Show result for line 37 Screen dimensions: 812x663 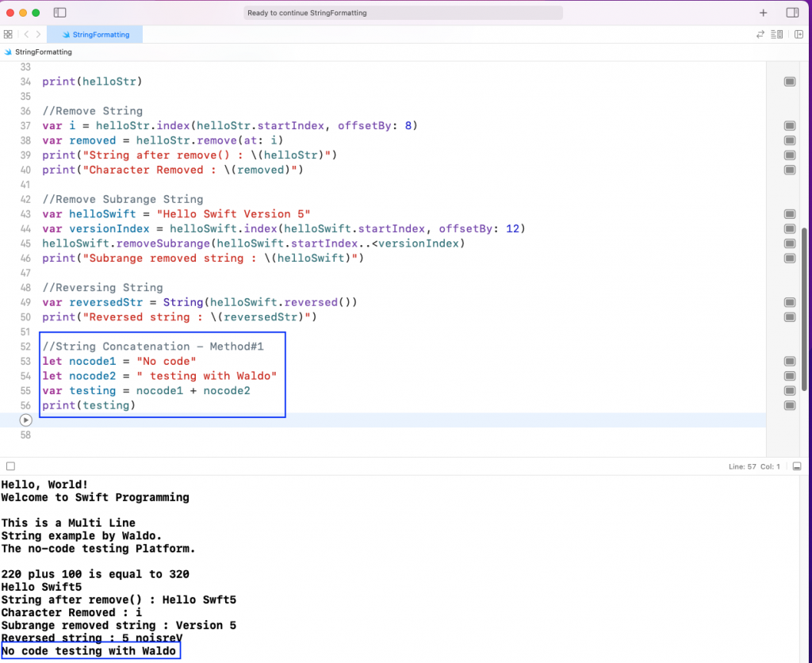coord(790,126)
